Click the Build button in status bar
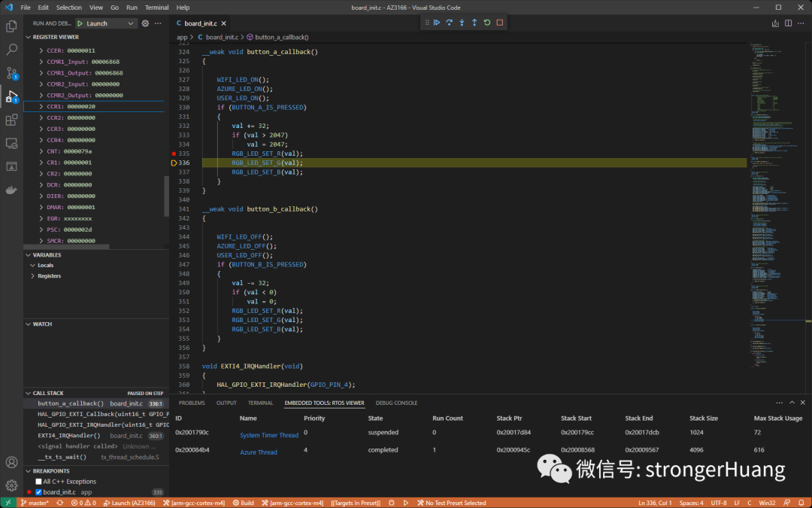The width and height of the screenshot is (812, 508). tap(244, 503)
